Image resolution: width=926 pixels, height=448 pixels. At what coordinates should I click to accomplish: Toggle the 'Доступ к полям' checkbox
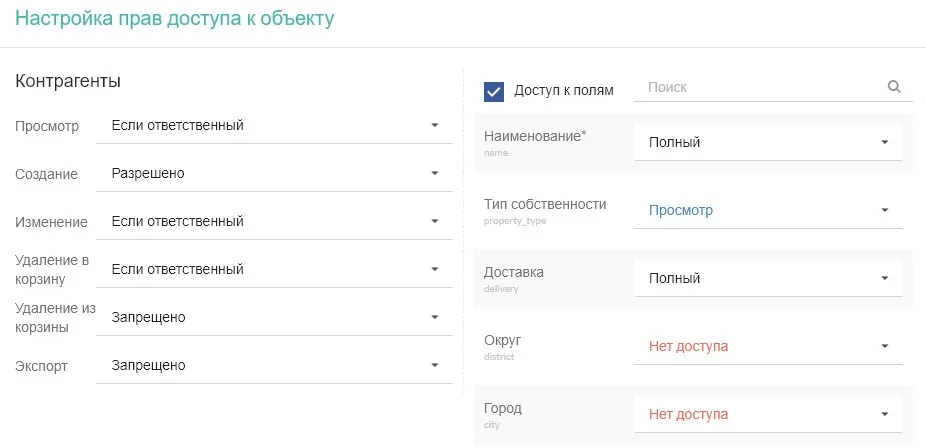tap(494, 91)
